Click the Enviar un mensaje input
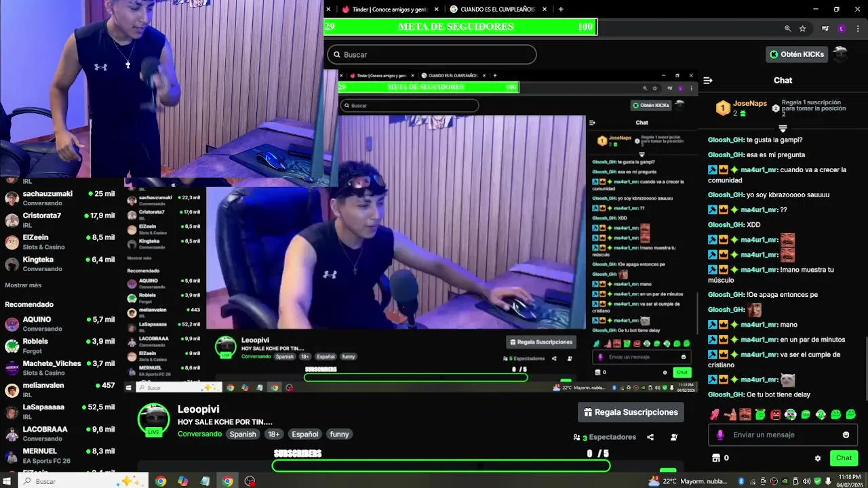The width and height of the screenshot is (868, 488). [783, 435]
